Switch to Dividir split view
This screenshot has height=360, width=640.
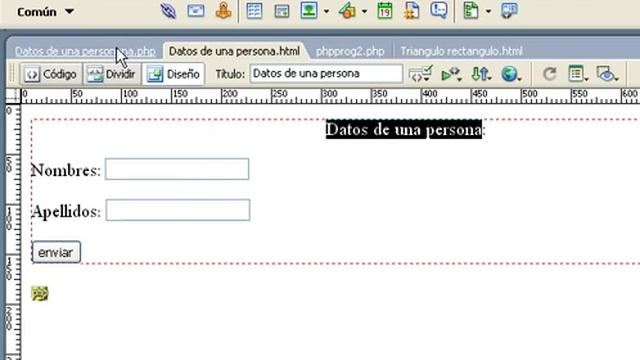point(112,74)
